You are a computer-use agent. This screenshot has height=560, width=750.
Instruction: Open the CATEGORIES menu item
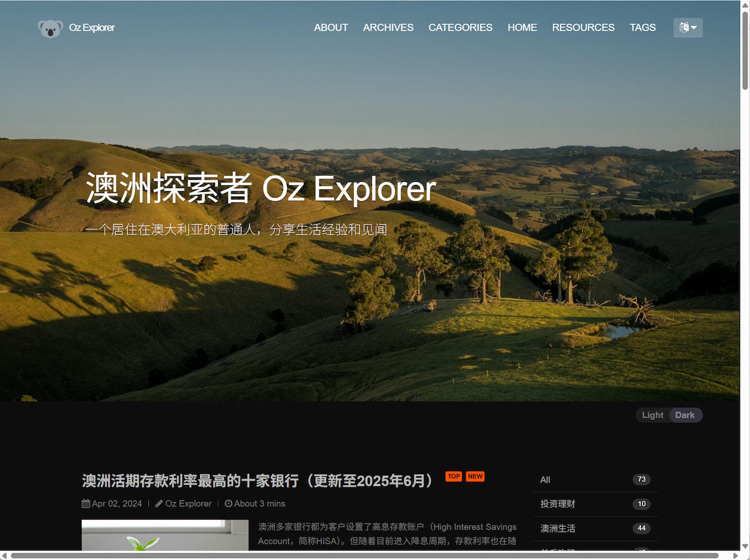pos(460,27)
